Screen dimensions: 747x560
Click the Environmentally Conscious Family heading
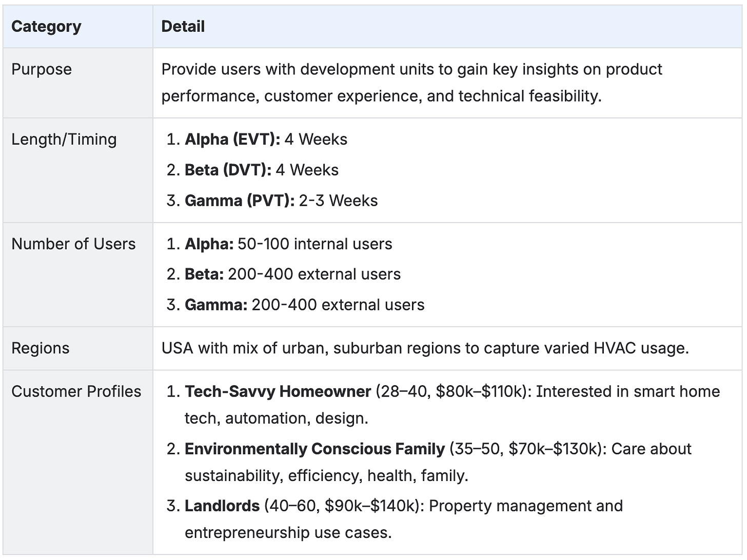click(x=314, y=449)
